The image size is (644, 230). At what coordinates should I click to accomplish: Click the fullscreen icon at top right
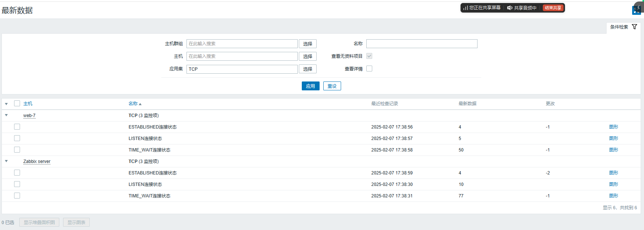pyautogui.click(x=636, y=10)
